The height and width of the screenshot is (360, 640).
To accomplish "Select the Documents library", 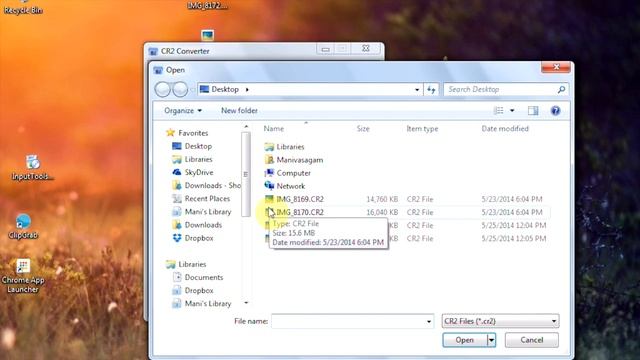I will [x=198, y=277].
